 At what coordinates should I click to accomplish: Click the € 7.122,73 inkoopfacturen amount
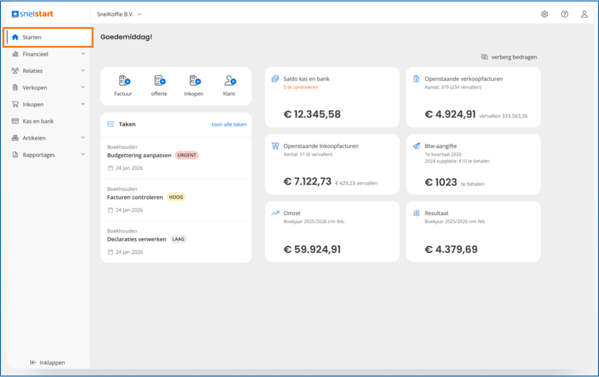pyautogui.click(x=308, y=181)
